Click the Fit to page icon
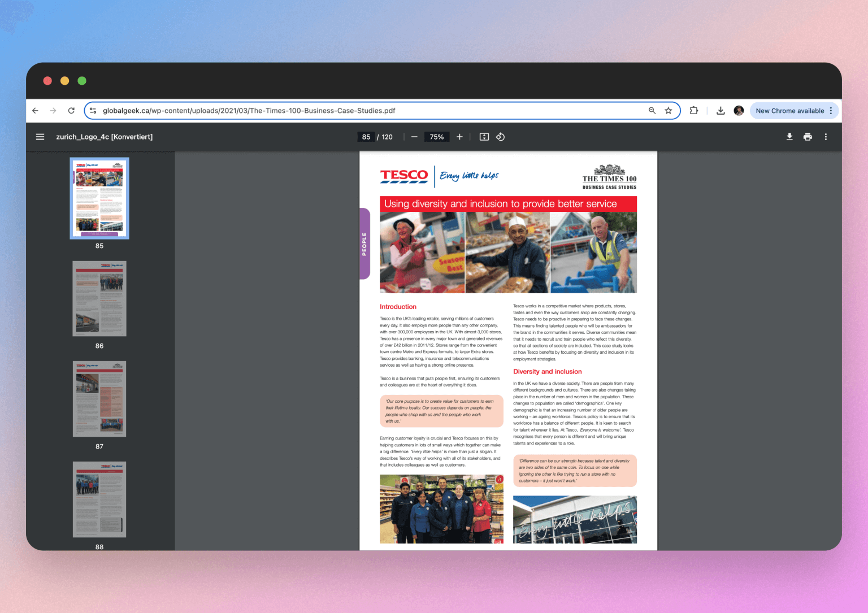This screenshot has height=613, width=868. [484, 136]
